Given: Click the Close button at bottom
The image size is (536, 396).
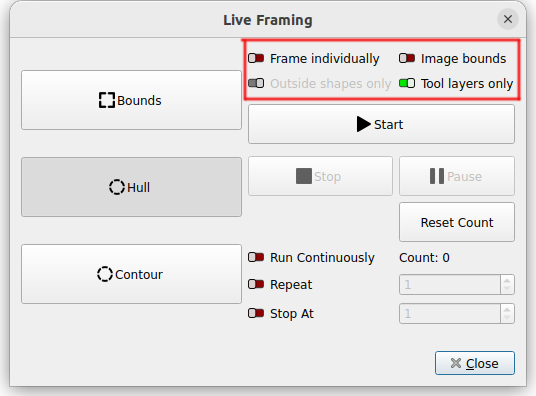Looking at the screenshot, I should (474, 363).
